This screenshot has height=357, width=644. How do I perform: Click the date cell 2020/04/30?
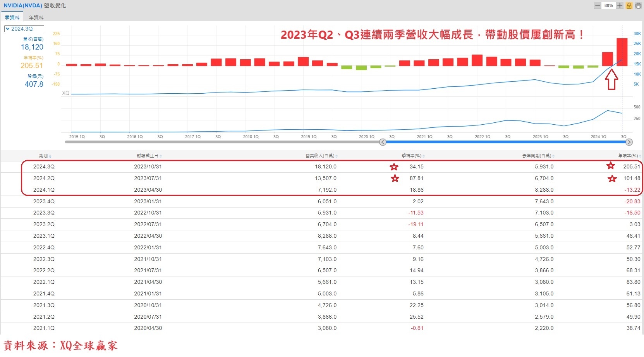(x=148, y=328)
